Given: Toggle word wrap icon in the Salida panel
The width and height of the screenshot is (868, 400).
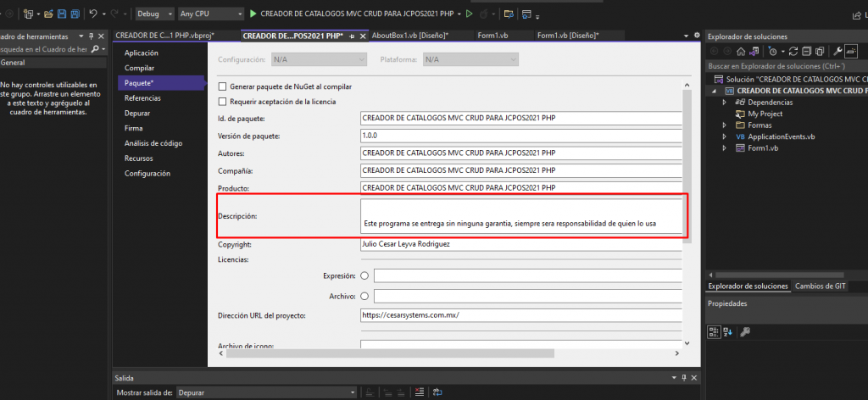Looking at the screenshot, I should click(x=438, y=392).
